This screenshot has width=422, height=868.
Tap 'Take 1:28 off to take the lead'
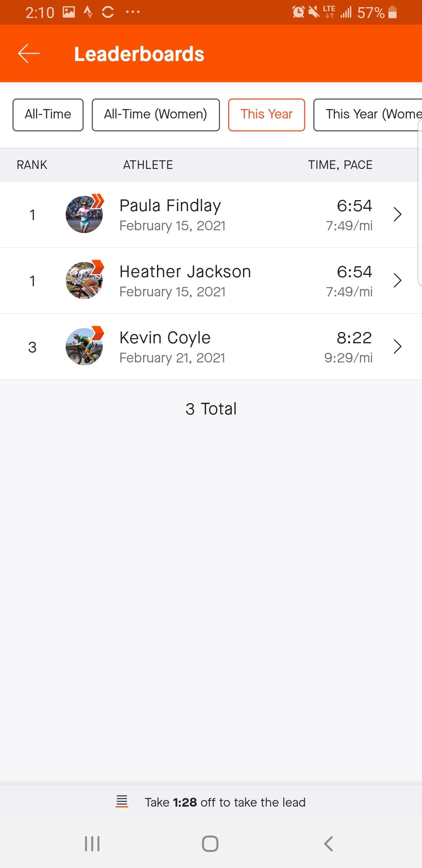225,802
